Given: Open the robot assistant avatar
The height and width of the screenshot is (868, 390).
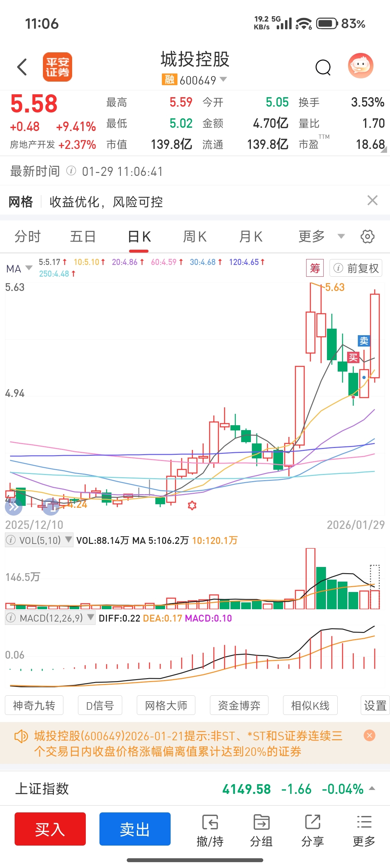Looking at the screenshot, I should (360, 66).
